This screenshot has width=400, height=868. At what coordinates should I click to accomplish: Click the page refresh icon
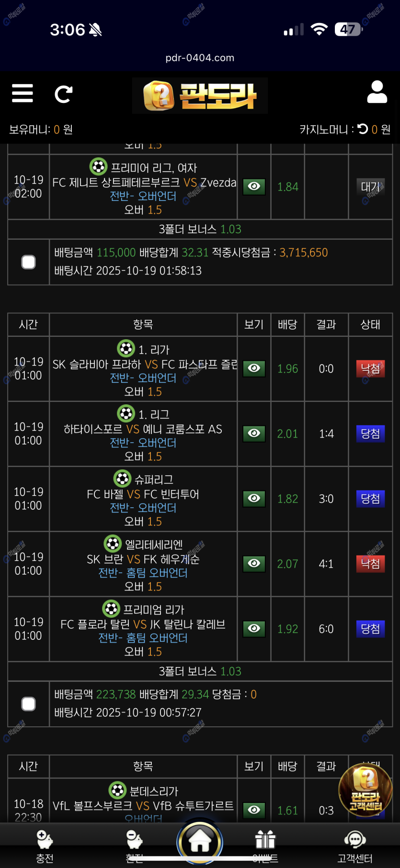point(63,94)
